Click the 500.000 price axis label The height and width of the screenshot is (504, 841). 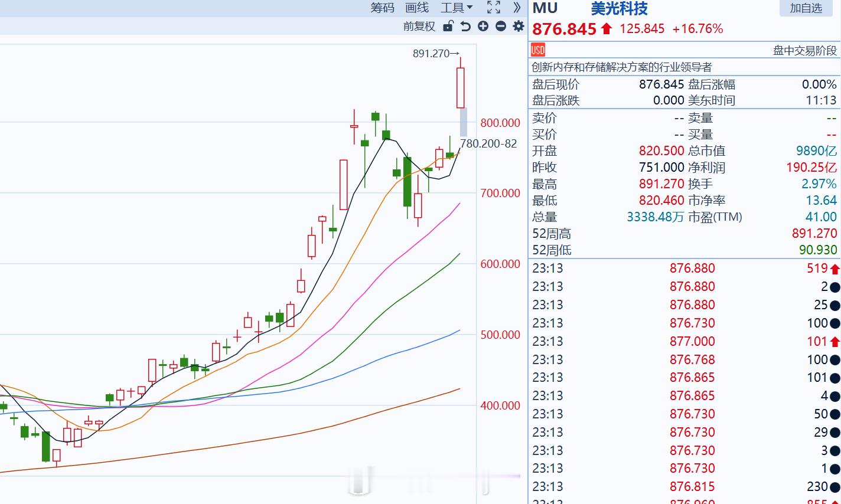pyautogui.click(x=500, y=335)
